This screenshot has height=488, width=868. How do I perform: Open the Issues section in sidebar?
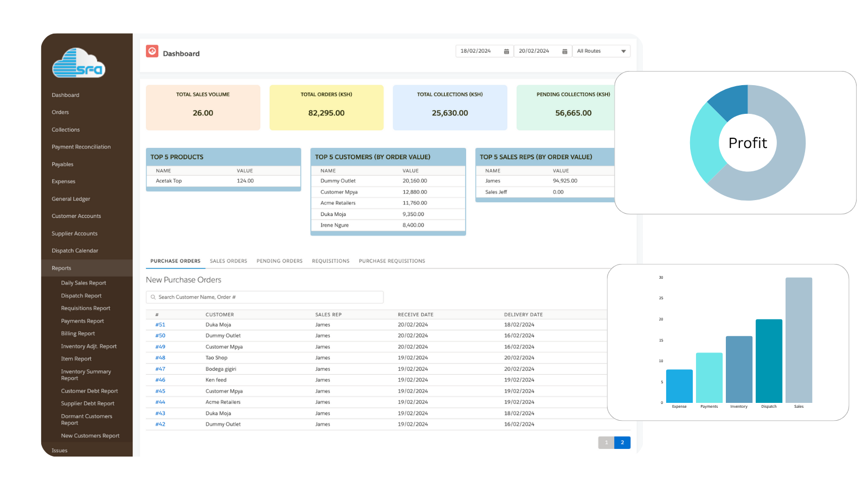(59, 450)
